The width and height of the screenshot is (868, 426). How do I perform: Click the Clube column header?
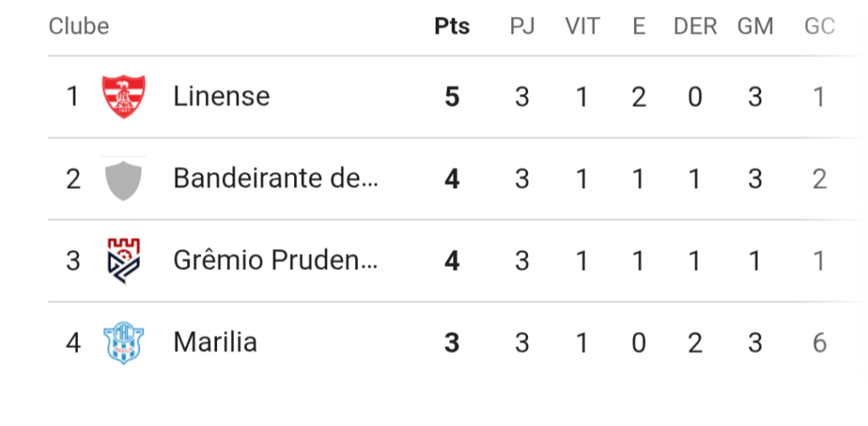[x=79, y=26]
